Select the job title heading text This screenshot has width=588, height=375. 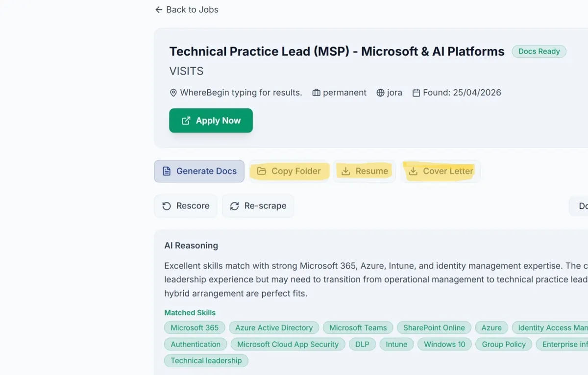click(337, 51)
